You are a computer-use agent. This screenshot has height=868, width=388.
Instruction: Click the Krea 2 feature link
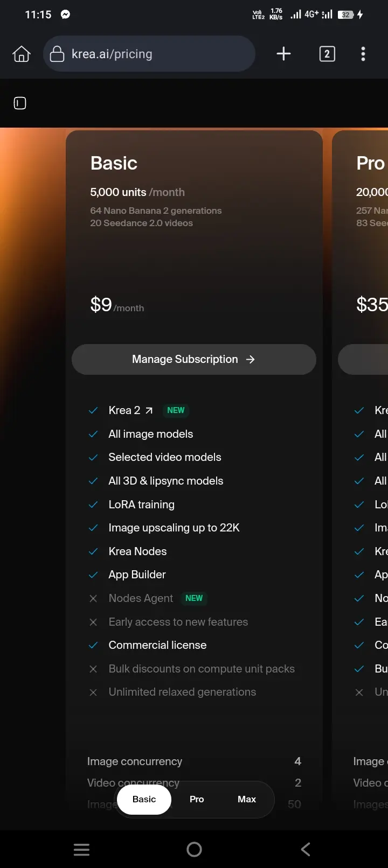[124, 410]
